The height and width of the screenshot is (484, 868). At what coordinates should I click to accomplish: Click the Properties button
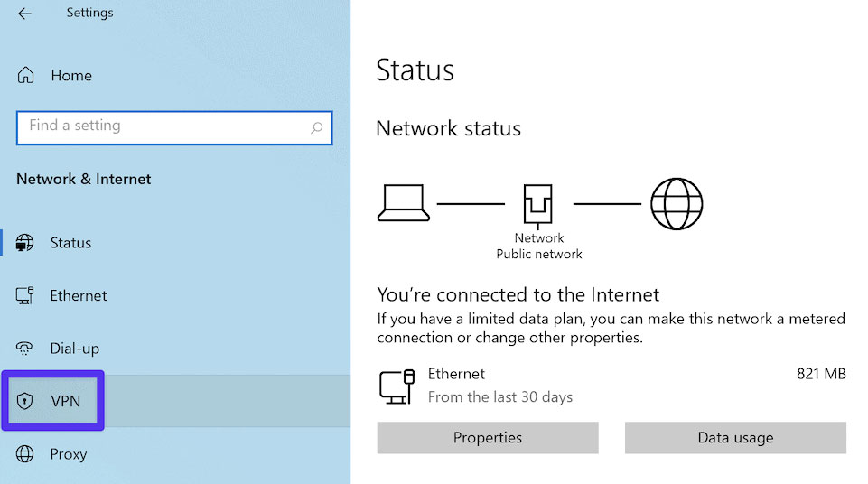488,438
